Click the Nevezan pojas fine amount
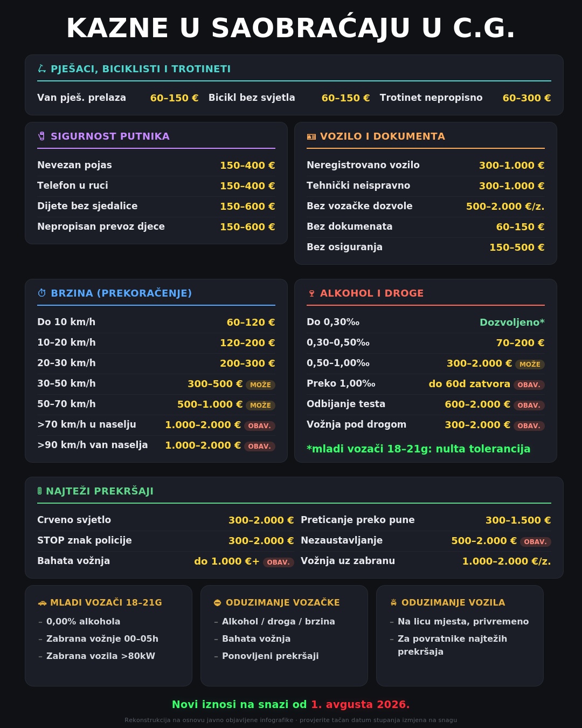Screen dimensions: 582x728 [x=247, y=166]
